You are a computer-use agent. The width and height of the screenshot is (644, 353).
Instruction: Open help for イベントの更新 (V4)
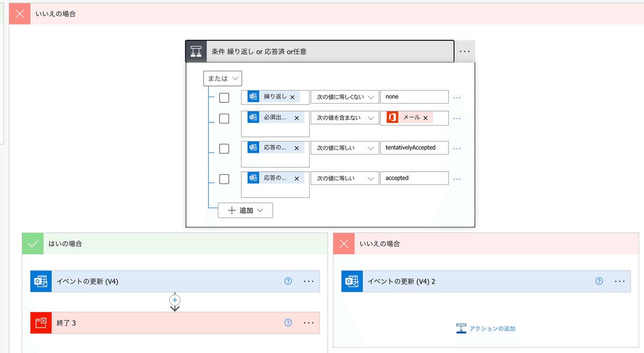pyautogui.click(x=288, y=281)
